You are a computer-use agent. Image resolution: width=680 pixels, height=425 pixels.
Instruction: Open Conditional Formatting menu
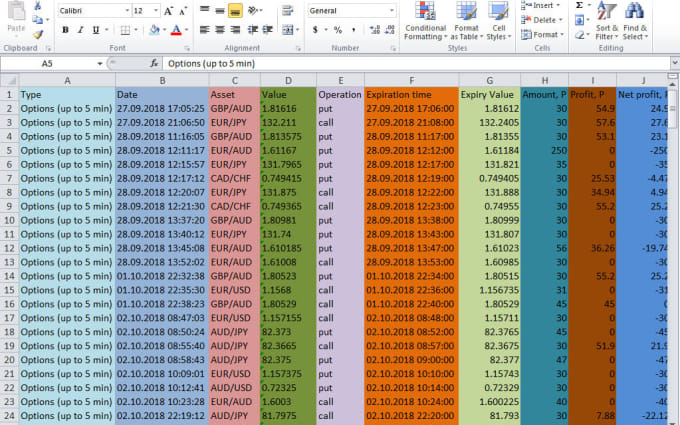425,21
